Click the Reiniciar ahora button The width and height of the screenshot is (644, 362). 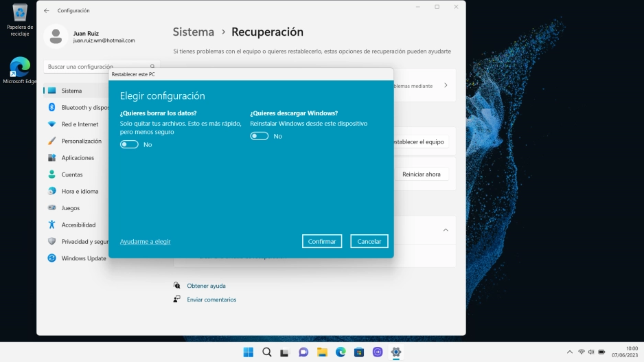click(422, 174)
